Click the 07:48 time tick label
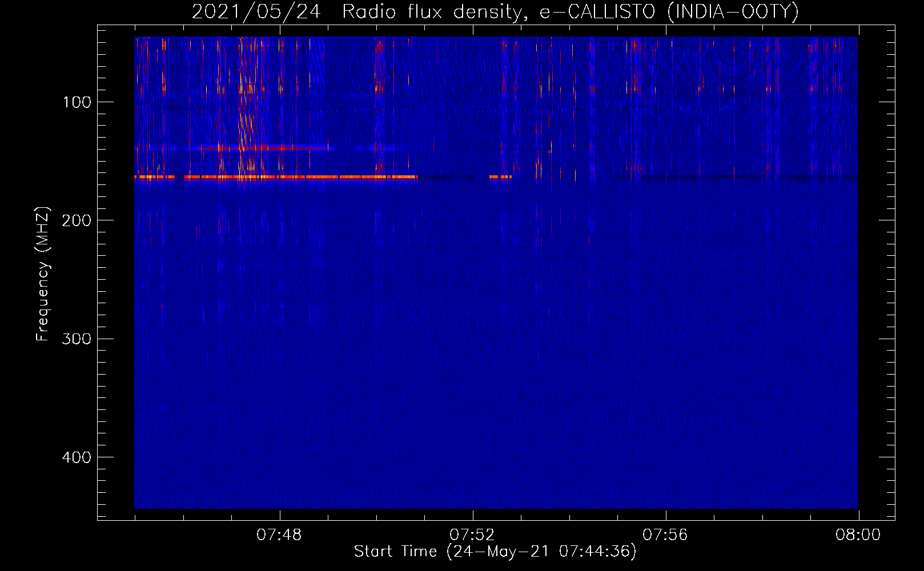 click(x=279, y=535)
